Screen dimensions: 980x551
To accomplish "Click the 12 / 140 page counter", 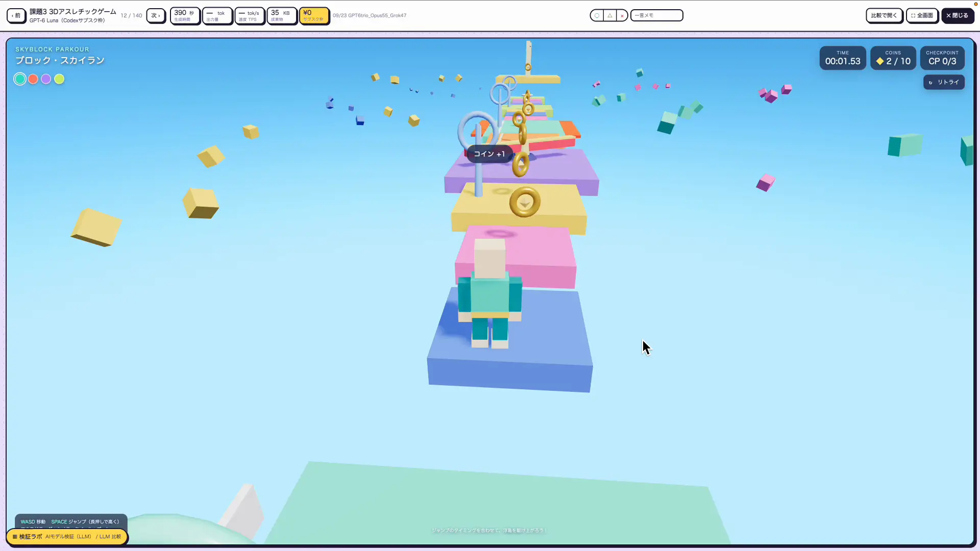I will pos(131,15).
